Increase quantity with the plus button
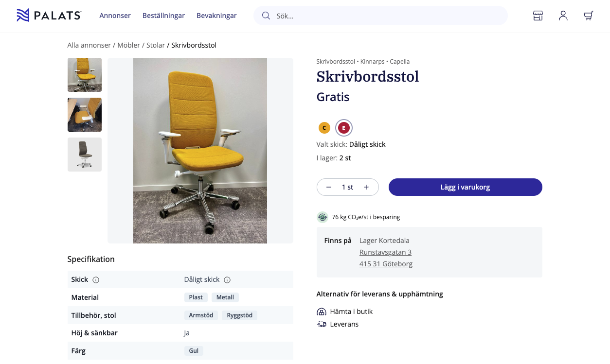Screen dimensions: 610x364 pyautogui.click(x=366, y=187)
